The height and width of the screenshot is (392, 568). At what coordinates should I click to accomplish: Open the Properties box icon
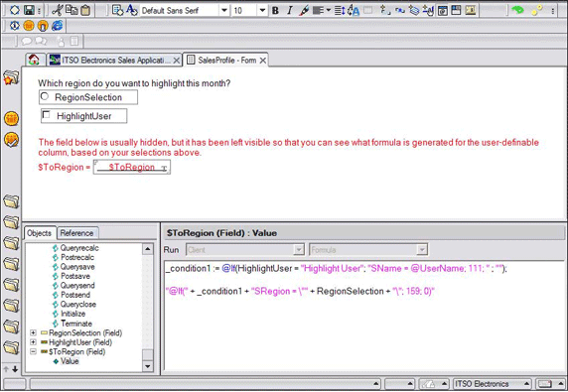[x=117, y=10]
